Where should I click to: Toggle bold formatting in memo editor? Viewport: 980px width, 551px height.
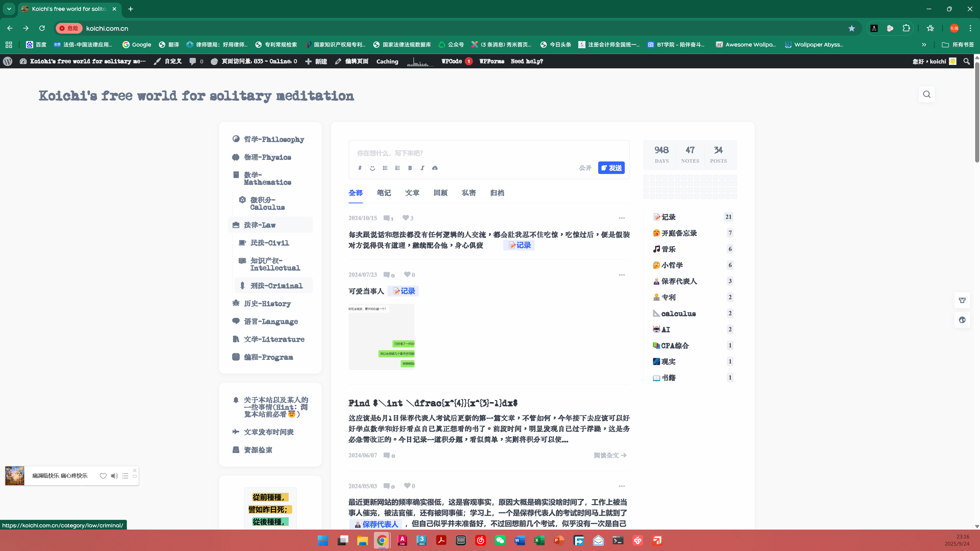click(x=410, y=168)
